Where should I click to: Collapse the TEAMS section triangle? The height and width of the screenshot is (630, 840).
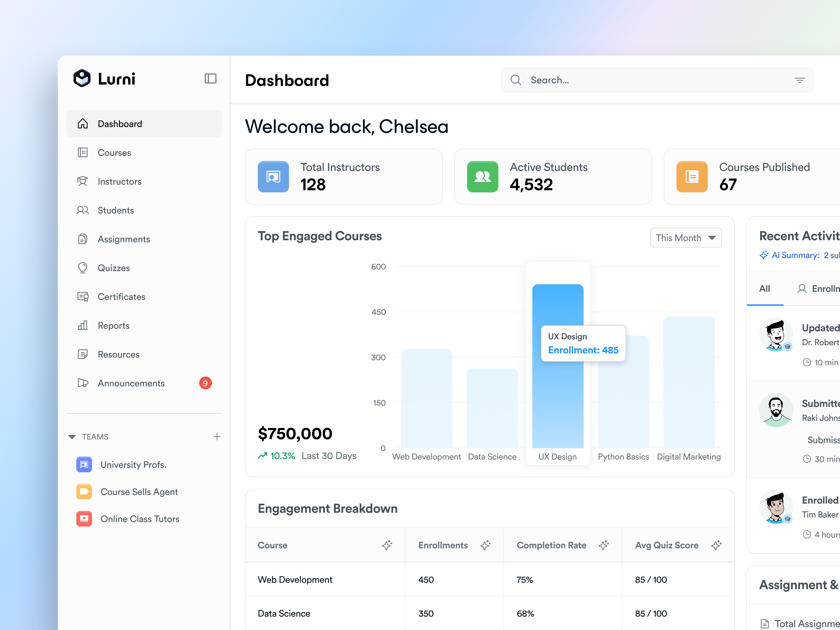click(x=72, y=437)
